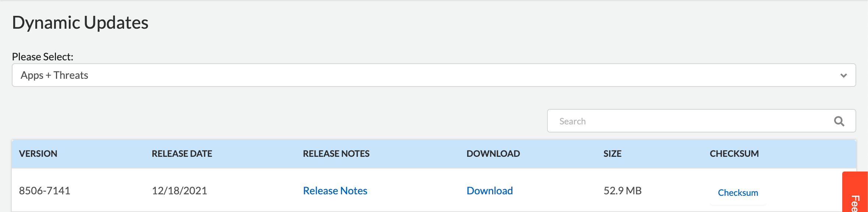Click the Dynamic Updates page heading
The image size is (868, 212).
(80, 22)
